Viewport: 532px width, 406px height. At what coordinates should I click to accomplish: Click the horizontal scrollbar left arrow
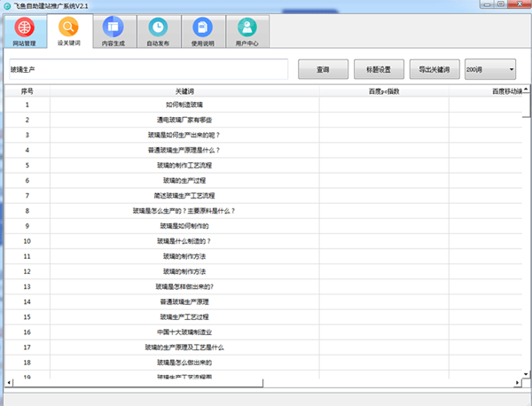[10, 382]
